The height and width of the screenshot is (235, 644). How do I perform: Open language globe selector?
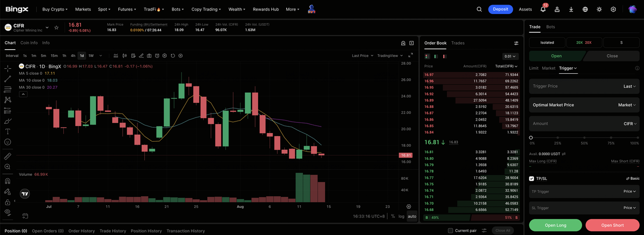585,9
